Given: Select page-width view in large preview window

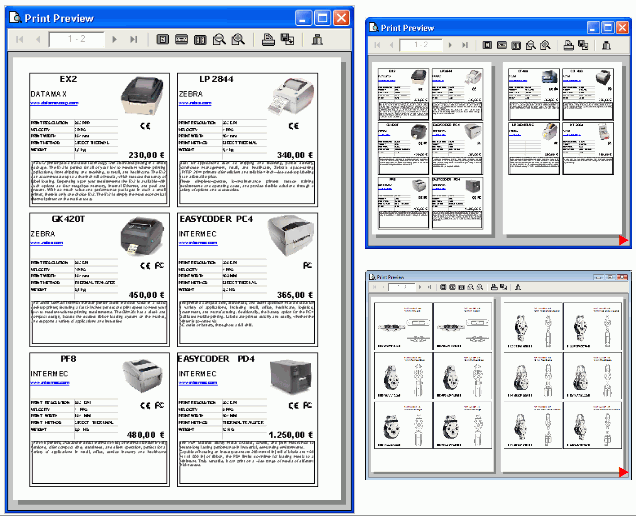Looking at the screenshot, I should click(181, 39).
